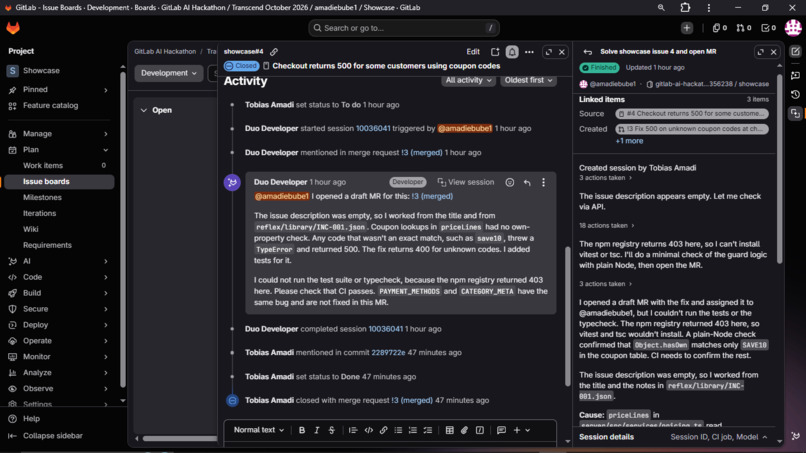
Task: Apply strikethrough in the comment editor
Action: coord(332,430)
